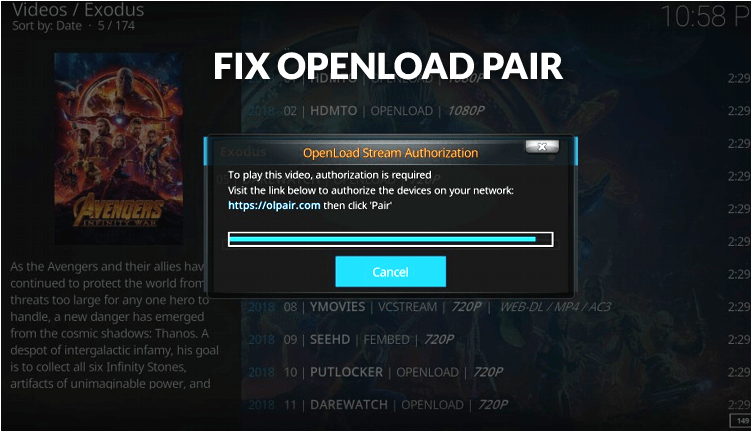Click the FIX OPENLOAD PAIR heading

pos(388,66)
